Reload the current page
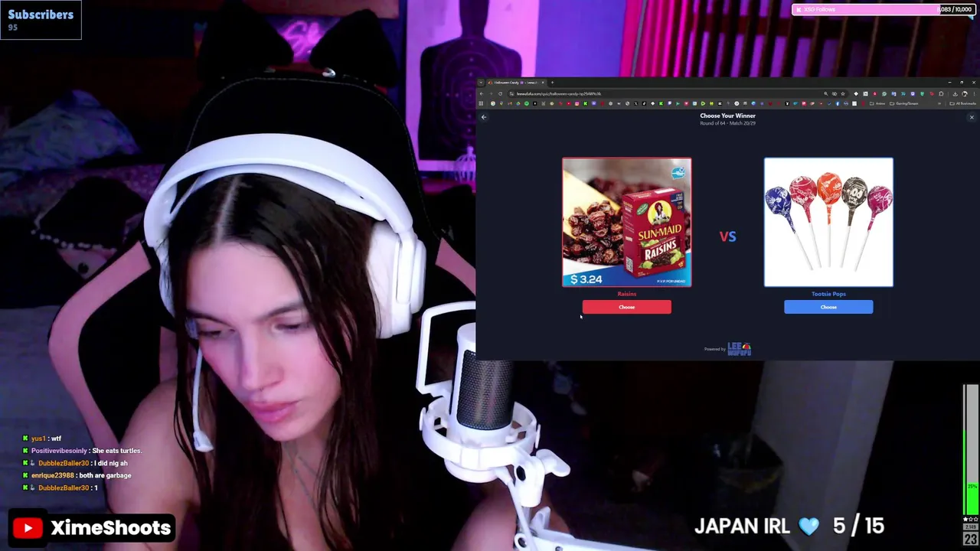The width and height of the screenshot is (980, 551). point(500,94)
